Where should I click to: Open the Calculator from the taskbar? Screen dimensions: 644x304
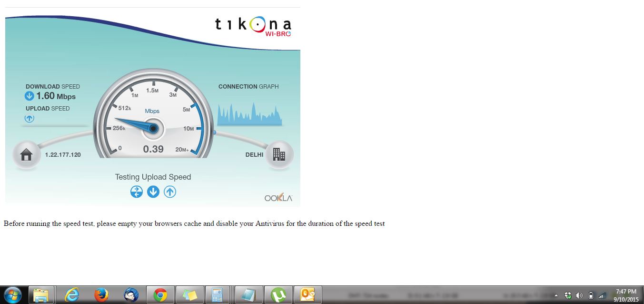[218, 295]
